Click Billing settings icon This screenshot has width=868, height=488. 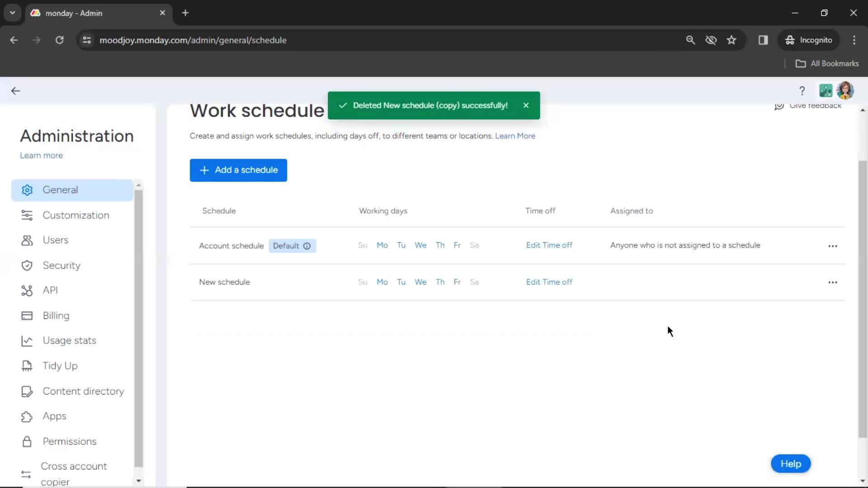click(x=26, y=315)
